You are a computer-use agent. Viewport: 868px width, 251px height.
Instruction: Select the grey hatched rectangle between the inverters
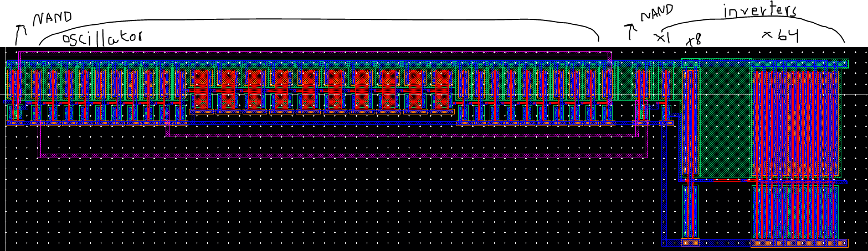pyautogui.click(x=725, y=118)
